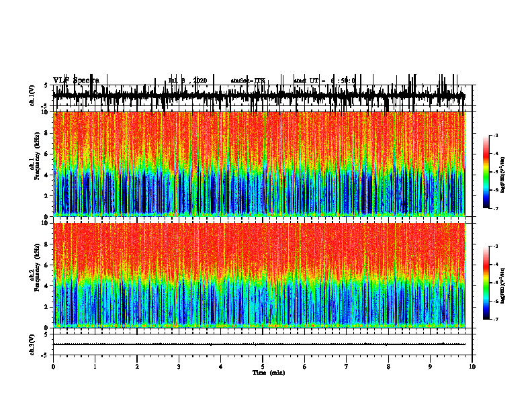This screenshot has height=411, width=532.
Task: Click inside the ch.1 spectrogram panel
Action: (259, 164)
